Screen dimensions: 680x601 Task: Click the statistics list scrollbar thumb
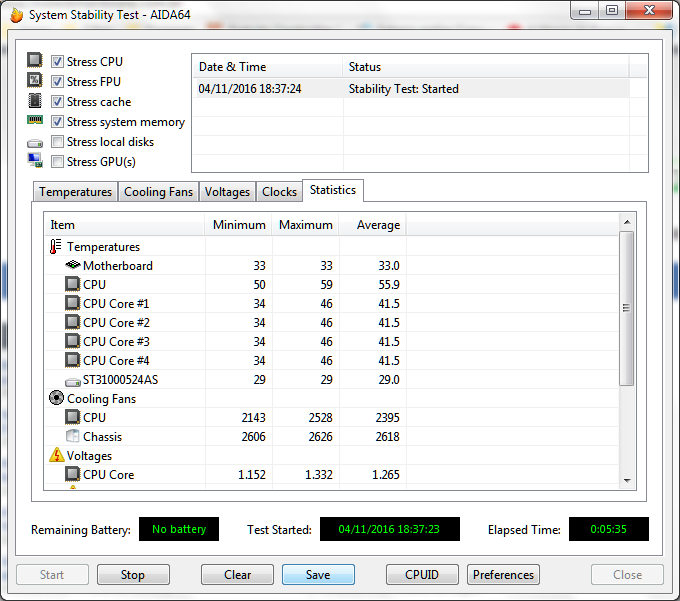(x=627, y=308)
